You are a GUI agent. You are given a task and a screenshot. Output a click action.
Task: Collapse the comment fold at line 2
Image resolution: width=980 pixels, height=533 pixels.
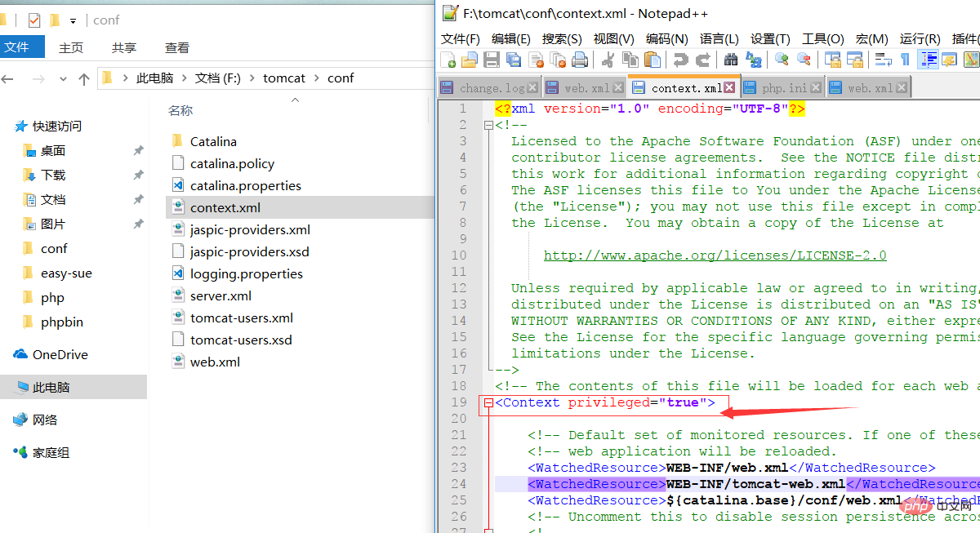[x=488, y=125]
